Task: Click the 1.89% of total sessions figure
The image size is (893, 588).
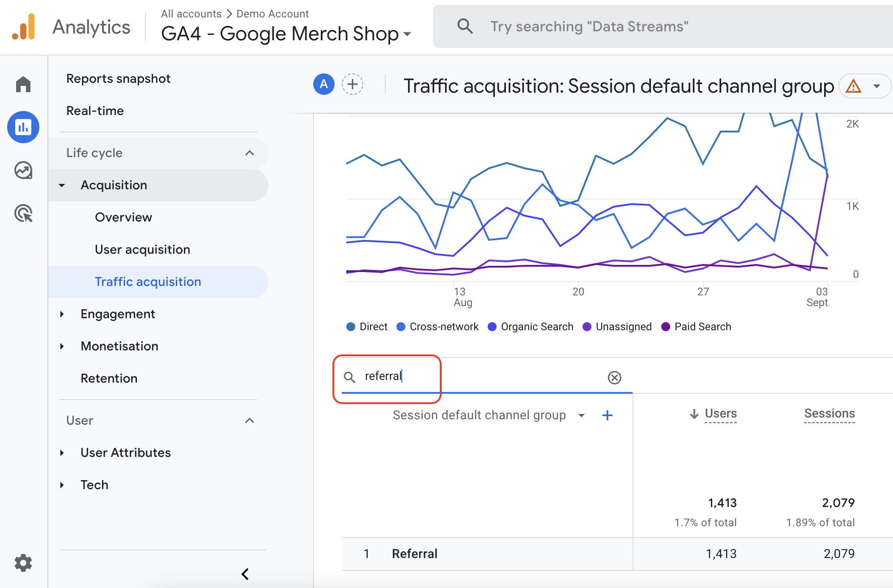Action: pyautogui.click(x=821, y=523)
